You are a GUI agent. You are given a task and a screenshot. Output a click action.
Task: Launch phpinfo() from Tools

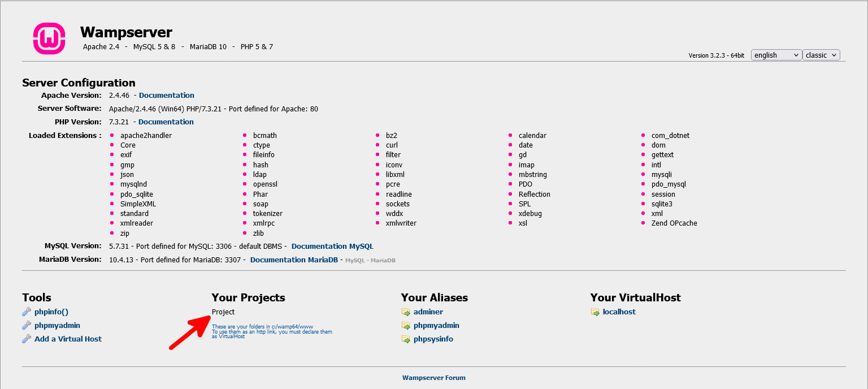[x=50, y=312]
